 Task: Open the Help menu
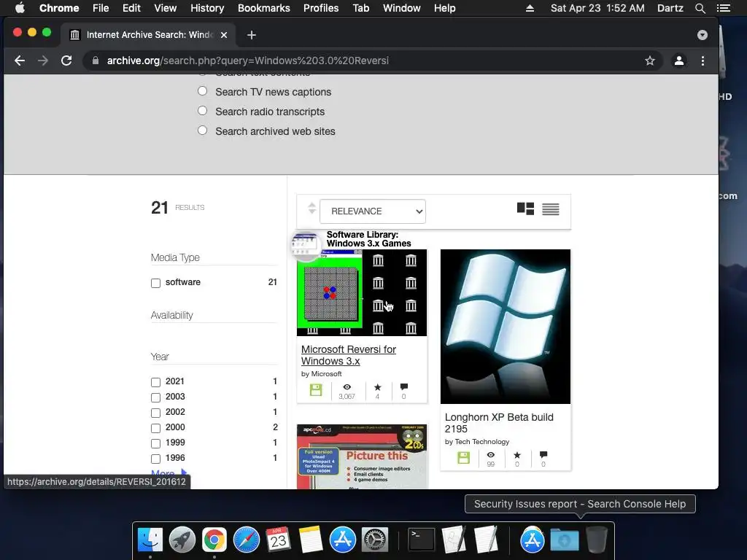tap(444, 8)
